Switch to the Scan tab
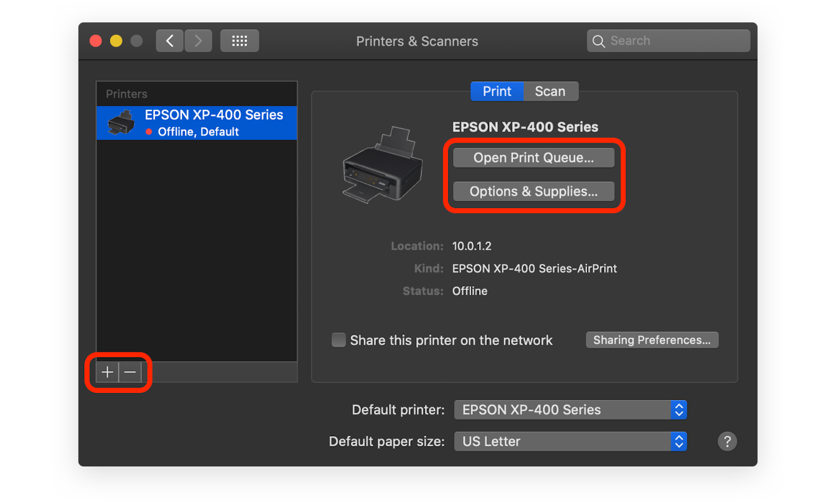This screenshot has width=837, height=504. tap(550, 91)
